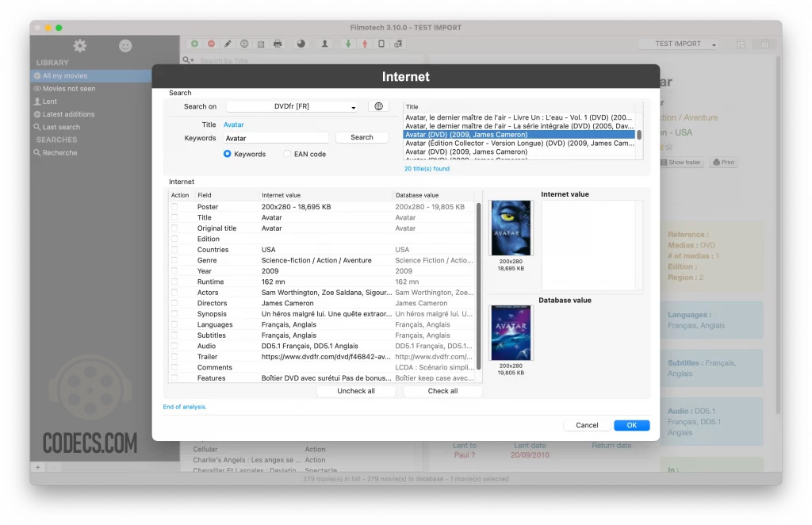Viewport: 812px width, 525px height.
Task: Click the smiley face icon in sidebar
Action: tap(125, 46)
